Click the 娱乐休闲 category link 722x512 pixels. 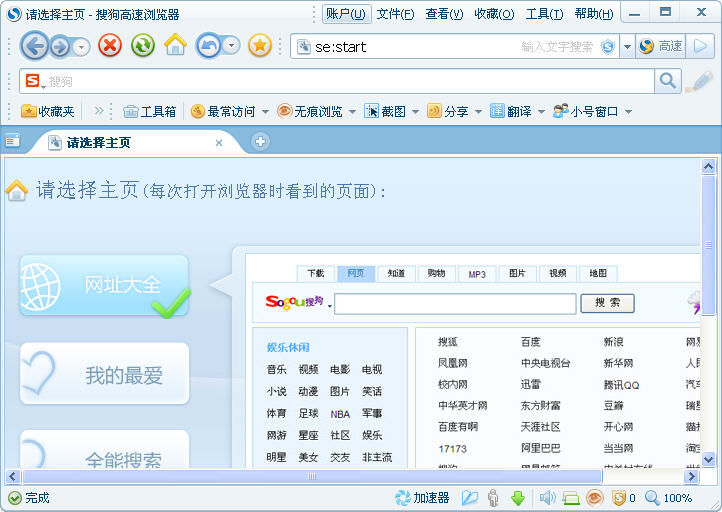coord(288,347)
